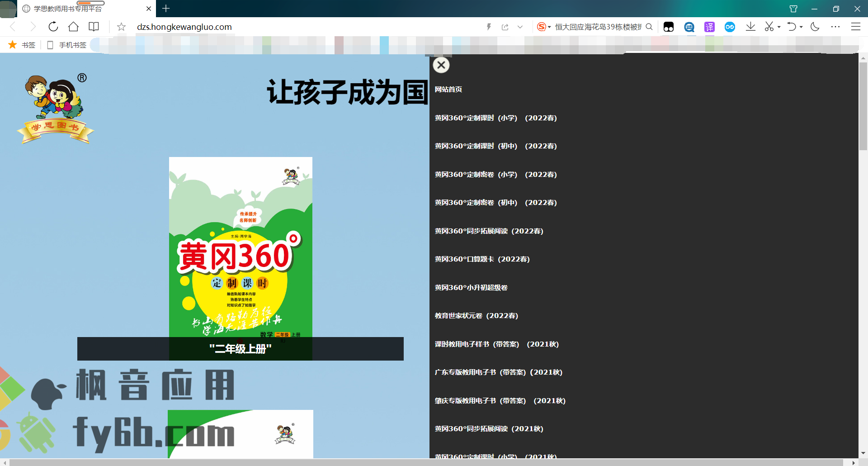
Task: Open 黄冈360°口算题卡 (2022春)
Action: pyautogui.click(x=482, y=259)
